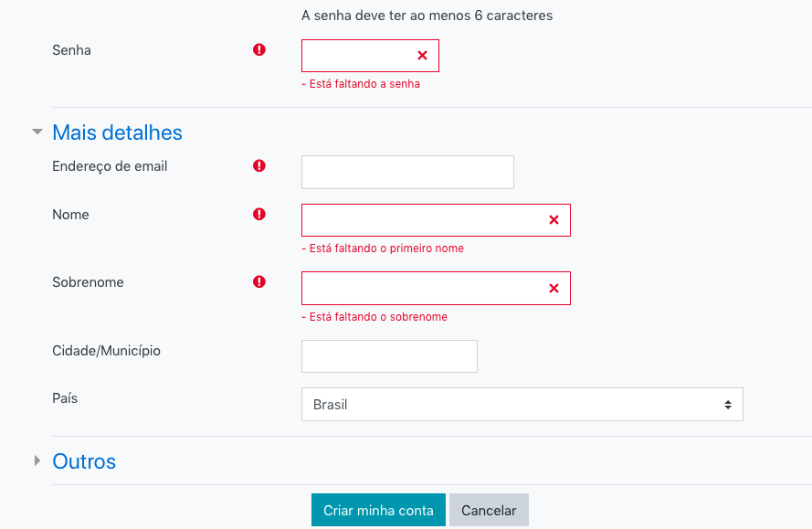Focus the Nome text field
Screen dimensions: 812x529
(436, 220)
